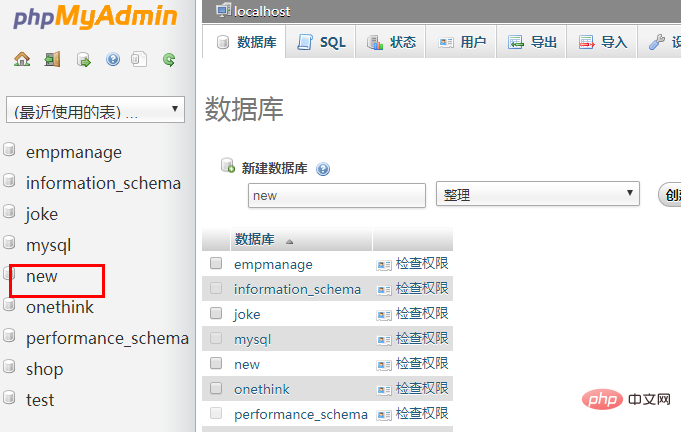Viewport: 681px width, 432px height.
Task: Select new database in the sidebar
Action: coord(42,277)
